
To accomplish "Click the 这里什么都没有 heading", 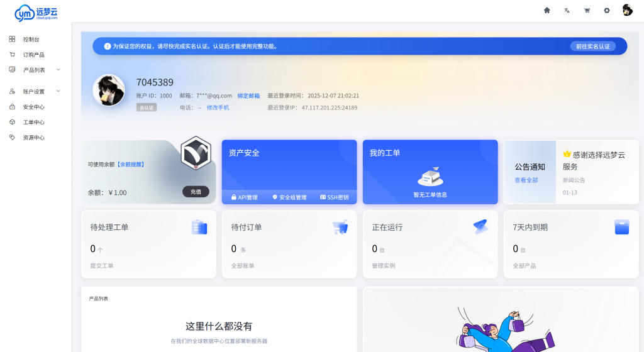I will 219,326.
